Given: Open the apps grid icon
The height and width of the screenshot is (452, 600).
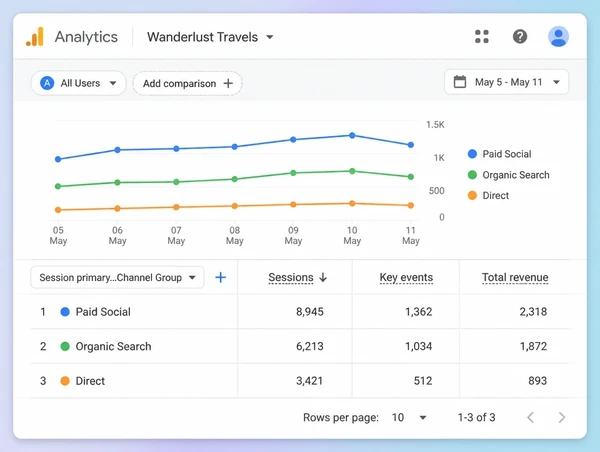Looking at the screenshot, I should [x=481, y=37].
